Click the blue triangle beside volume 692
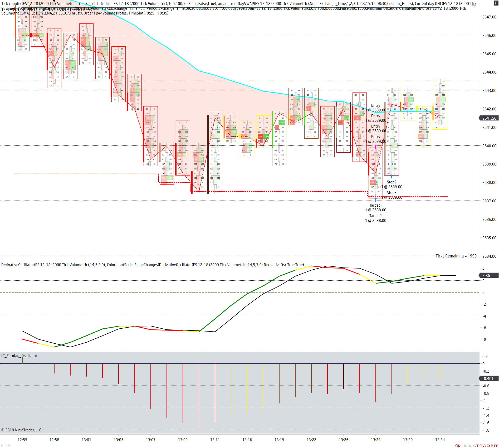 pyautogui.click(x=376, y=182)
